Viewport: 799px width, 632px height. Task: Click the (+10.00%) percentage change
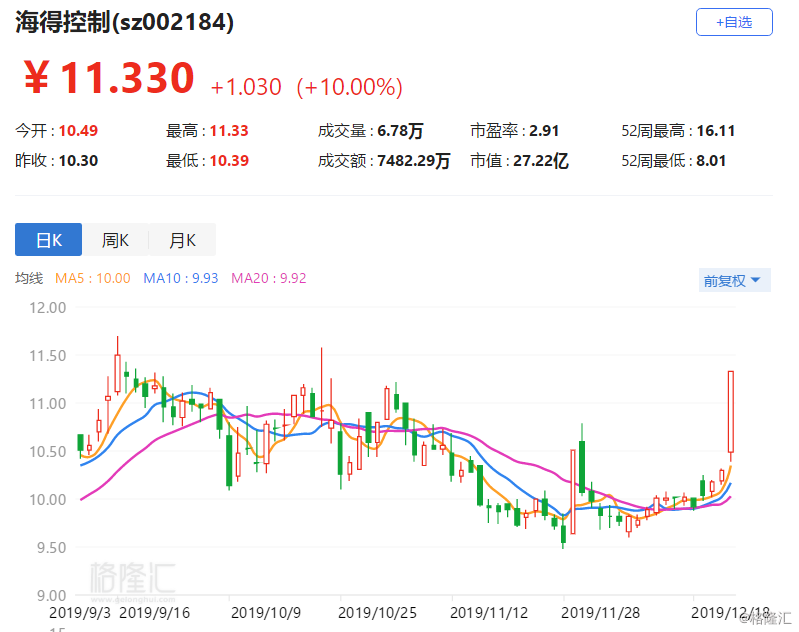tap(350, 87)
